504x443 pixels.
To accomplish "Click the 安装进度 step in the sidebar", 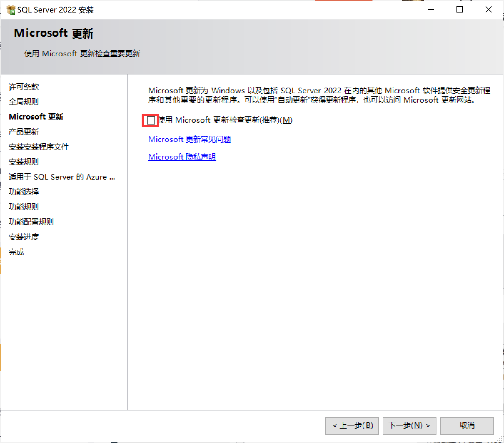I will click(24, 237).
